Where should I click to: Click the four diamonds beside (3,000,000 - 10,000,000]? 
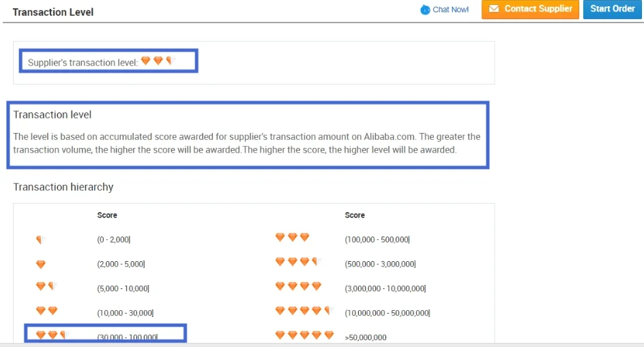point(298,286)
